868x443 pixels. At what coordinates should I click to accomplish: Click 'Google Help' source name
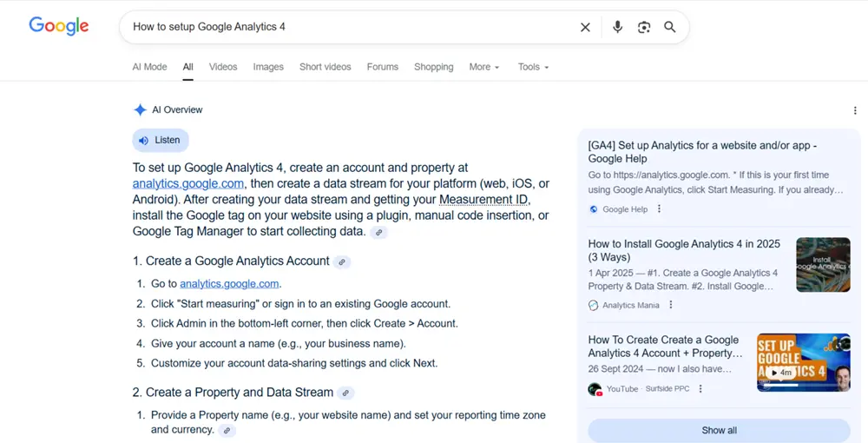coord(625,209)
